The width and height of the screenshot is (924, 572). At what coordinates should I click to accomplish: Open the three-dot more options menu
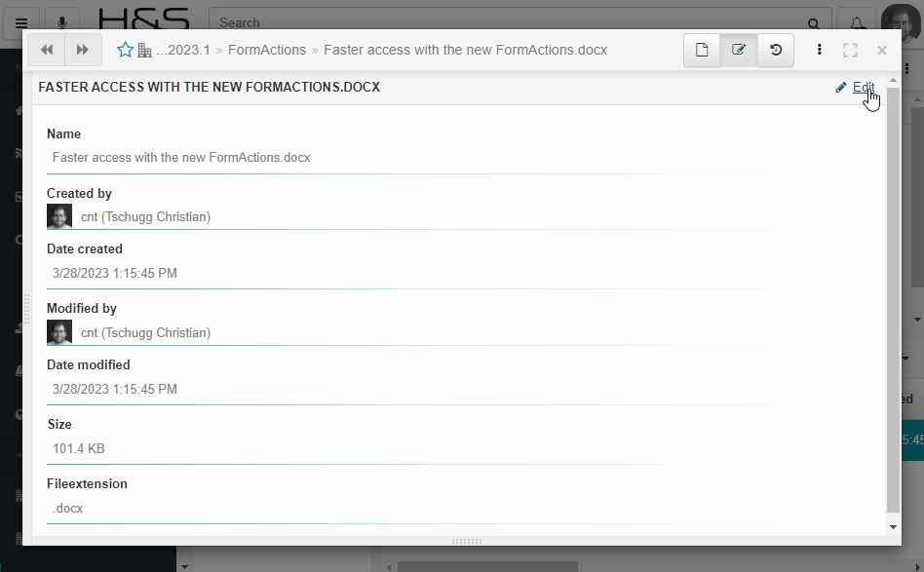coord(819,50)
